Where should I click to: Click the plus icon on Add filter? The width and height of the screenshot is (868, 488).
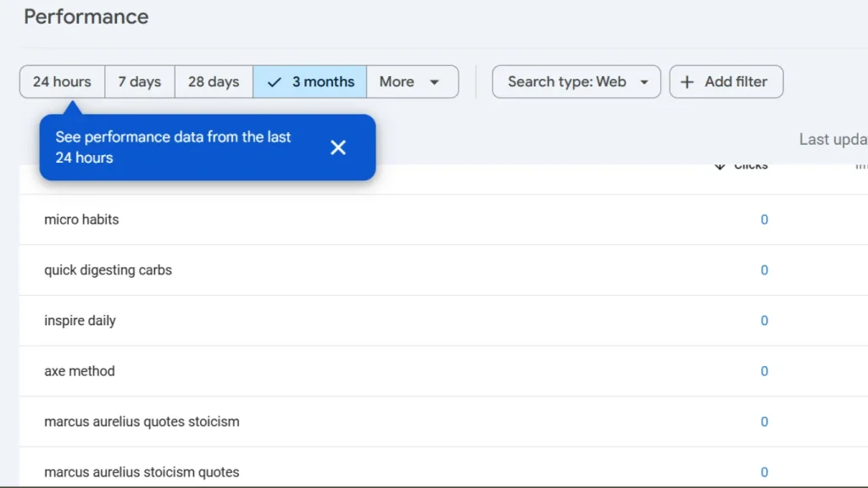[687, 81]
